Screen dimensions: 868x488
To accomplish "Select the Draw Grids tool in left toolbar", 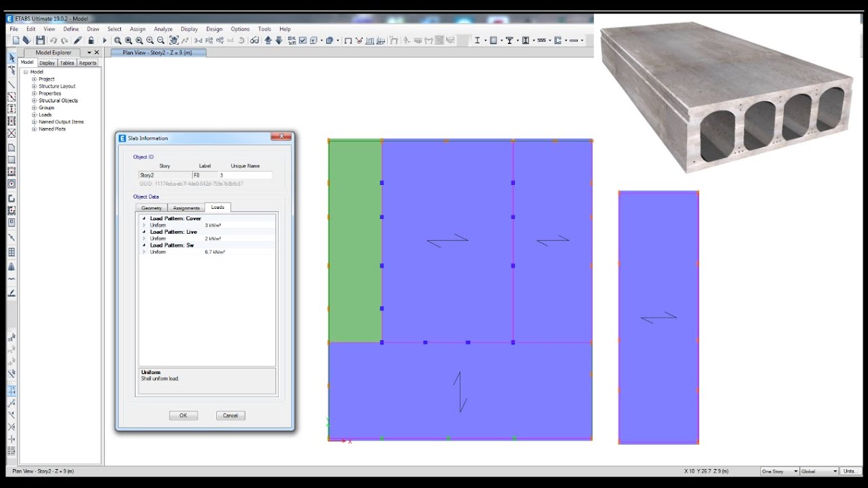I will pos(12,252).
